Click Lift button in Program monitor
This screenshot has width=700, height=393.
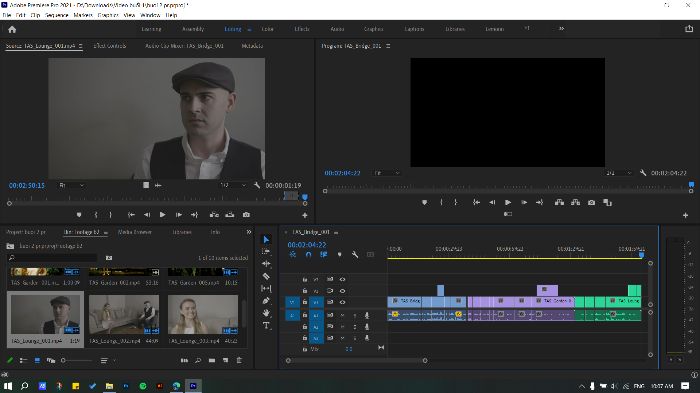559,202
